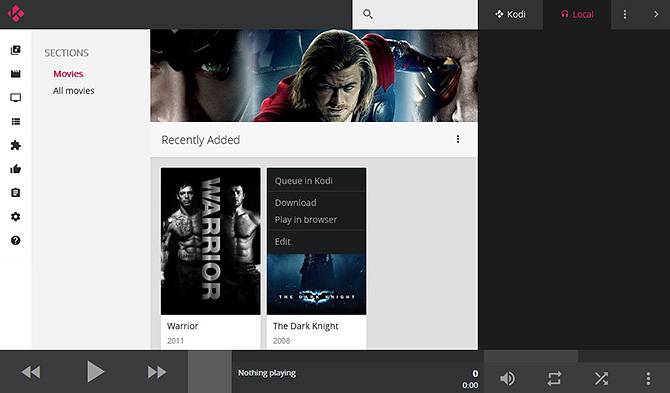Open the TV shows sidebar icon
Viewport: 670px width, 393px height.
coord(15,98)
